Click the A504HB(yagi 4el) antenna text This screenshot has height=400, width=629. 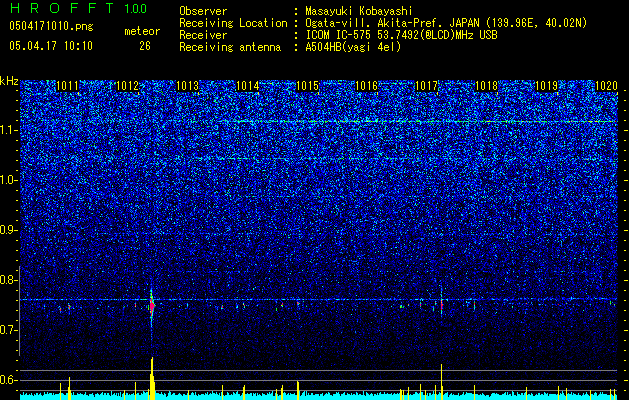click(353, 47)
